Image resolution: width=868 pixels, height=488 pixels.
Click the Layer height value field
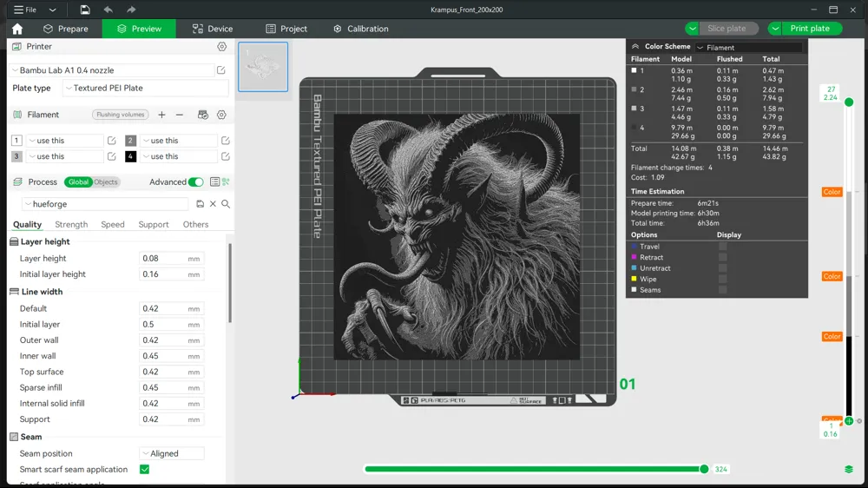[x=172, y=258]
